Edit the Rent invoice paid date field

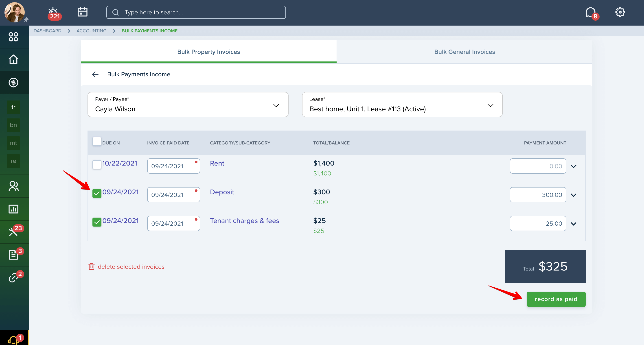[x=173, y=166]
